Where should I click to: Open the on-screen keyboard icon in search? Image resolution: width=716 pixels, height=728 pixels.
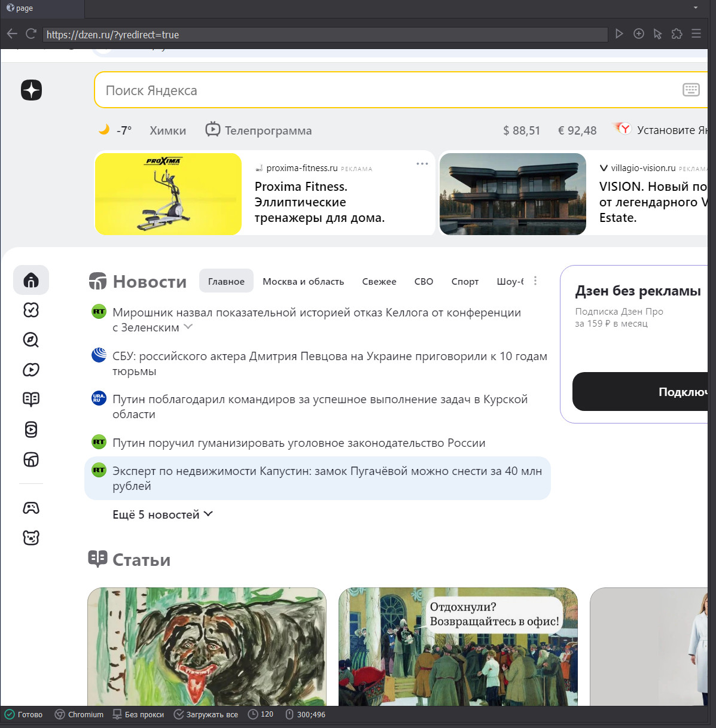tap(691, 90)
